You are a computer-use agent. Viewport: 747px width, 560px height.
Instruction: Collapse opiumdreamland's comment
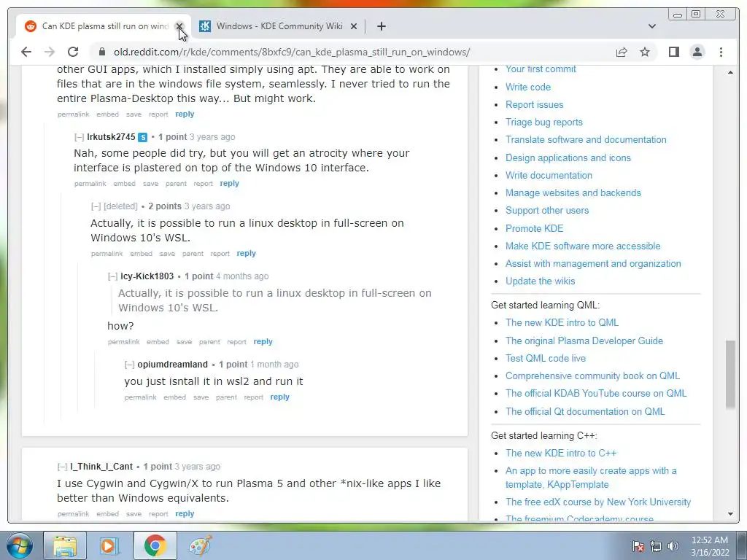click(x=129, y=365)
